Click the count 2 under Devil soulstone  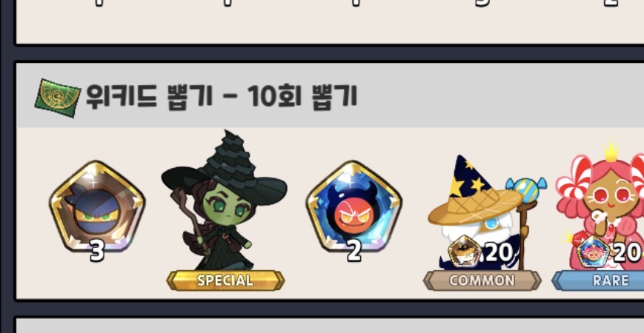pos(354,251)
